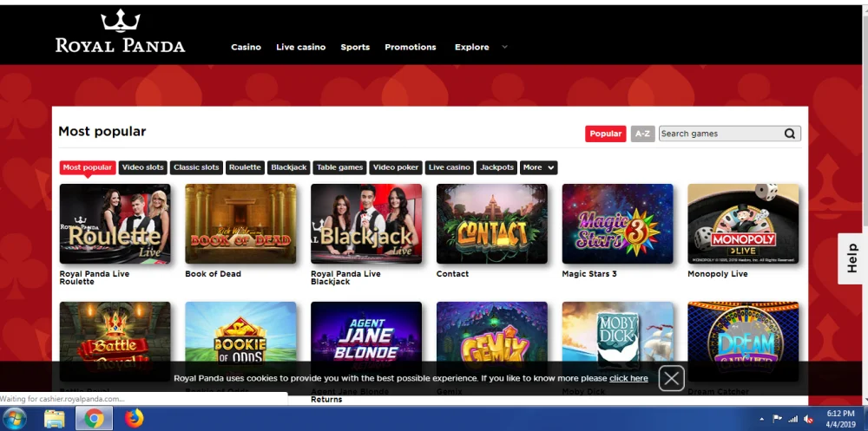Select the Most popular category tab
Image resolution: width=868 pixels, height=431 pixels.
click(x=88, y=167)
